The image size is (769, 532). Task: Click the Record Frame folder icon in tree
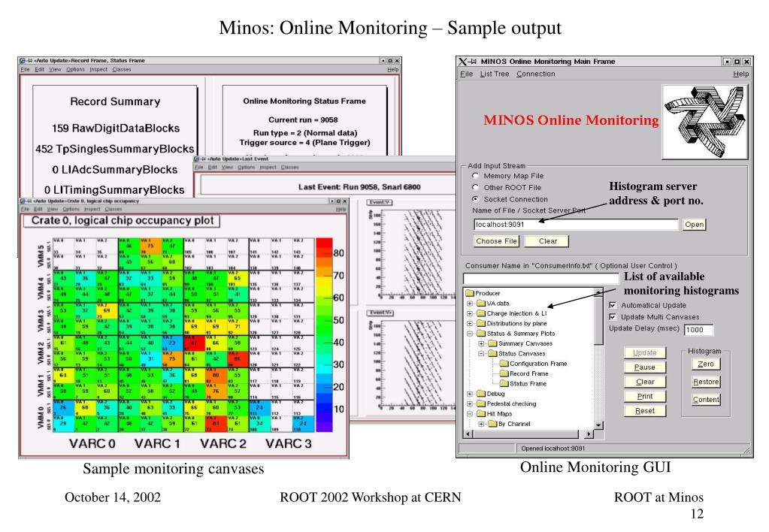(x=504, y=373)
